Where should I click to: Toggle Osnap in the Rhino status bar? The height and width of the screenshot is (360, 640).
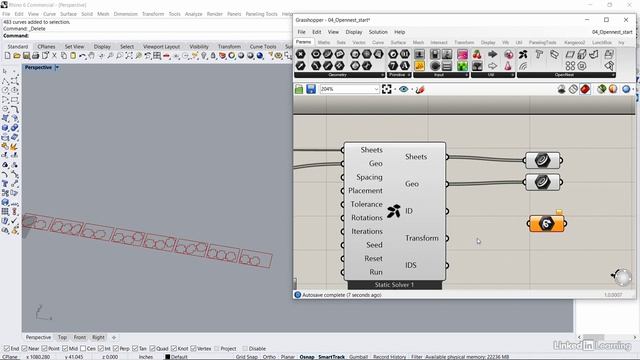(x=307, y=357)
